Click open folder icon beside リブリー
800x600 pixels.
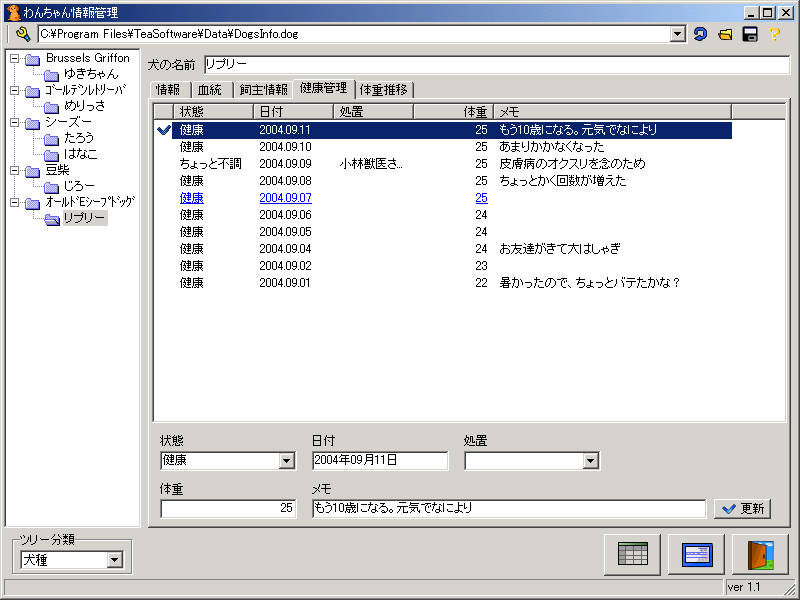pyautogui.click(x=52, y=219)
